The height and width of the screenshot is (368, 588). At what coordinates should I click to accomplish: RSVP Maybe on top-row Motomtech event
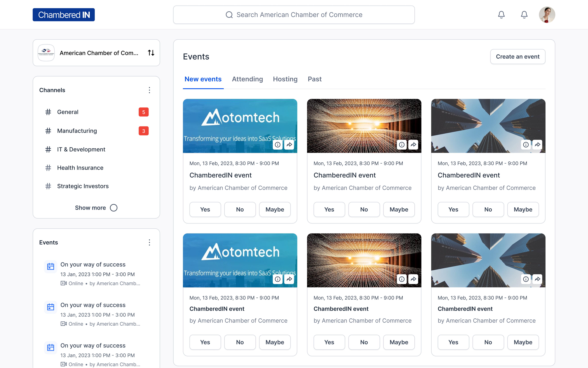coord(275,209)
